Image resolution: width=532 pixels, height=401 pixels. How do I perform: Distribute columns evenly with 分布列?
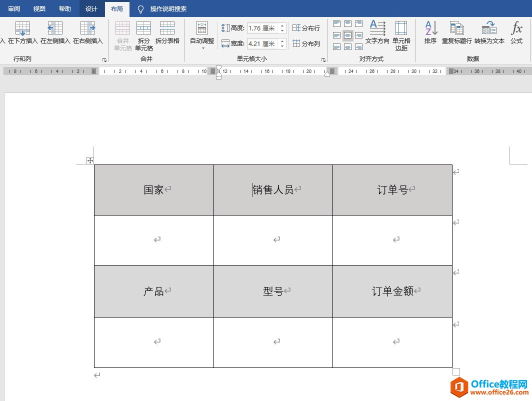306,43
